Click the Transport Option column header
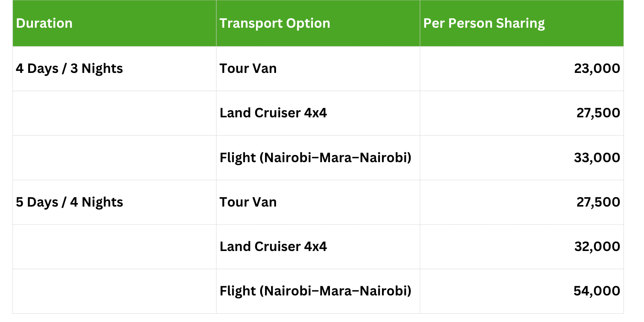The image size is (644, 322). click(x=275, y=24)
